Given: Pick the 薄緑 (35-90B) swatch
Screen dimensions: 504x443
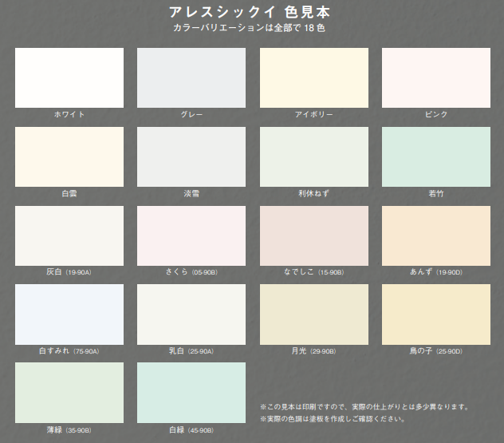Looking at the screenshot, I should click(69, 392).
